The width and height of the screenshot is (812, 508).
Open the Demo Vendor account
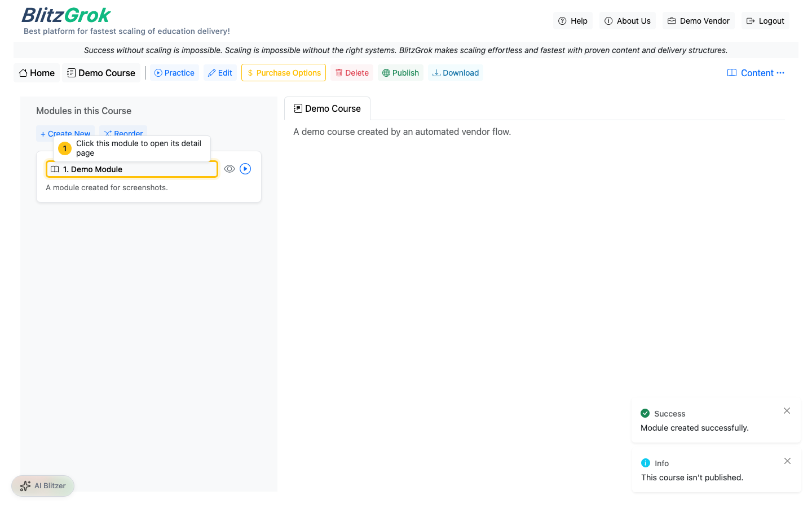pyautogui.click(x=698, y=21)
